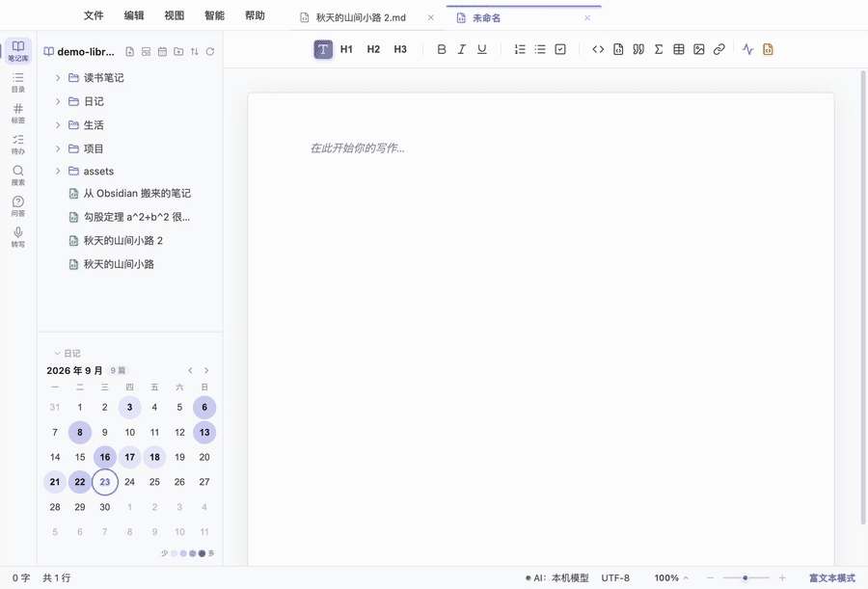The image size is (868, 589).
Task: Toggle underline formatting
Action: pos(482,49)
